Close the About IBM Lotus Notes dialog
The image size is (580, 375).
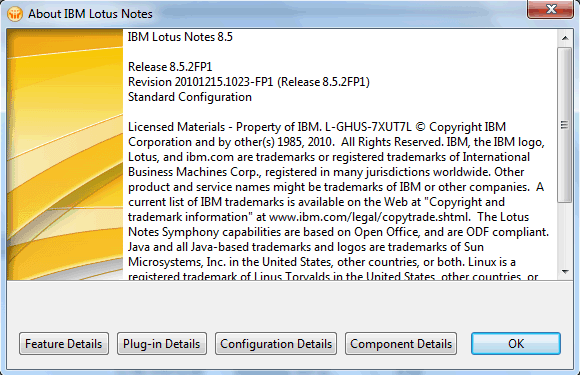point(551,9)
